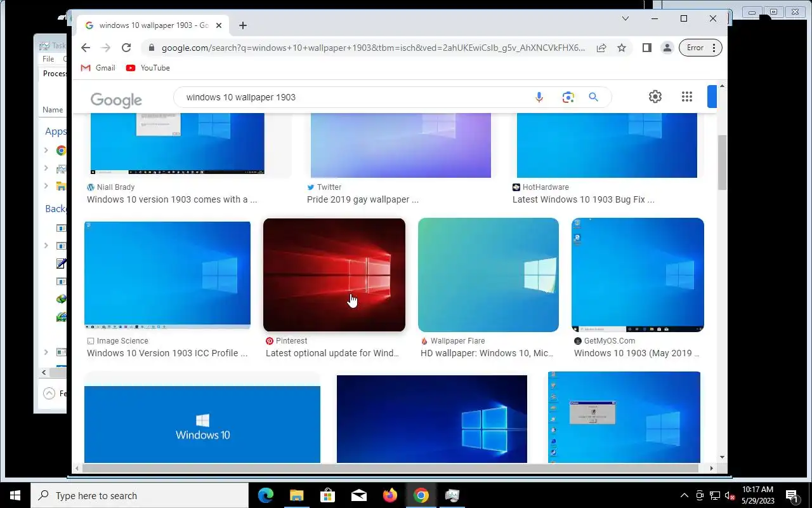Bookmark this page with the star icon

[x=622, y=48]
